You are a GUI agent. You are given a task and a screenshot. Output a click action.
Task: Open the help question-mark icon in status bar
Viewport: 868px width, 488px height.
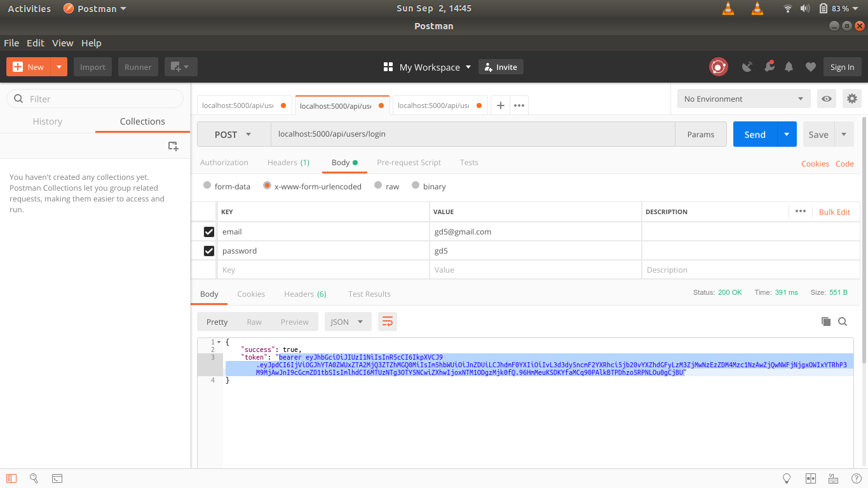[x=855, y=478]
